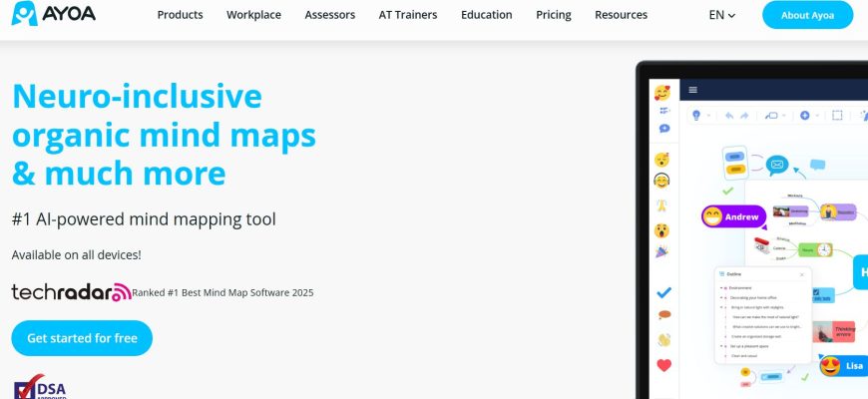Click Get started for free button
The height and width of the screenshot is (399, 868).
pos(82,338)
